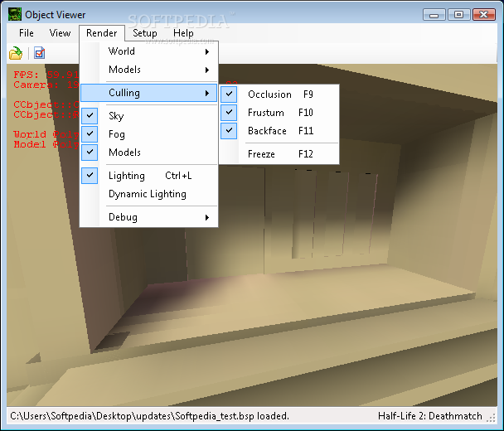The height and width of the screenshot is (431, 504).
Task: Expand the Debug submenu
Action: tap(149, 217)
